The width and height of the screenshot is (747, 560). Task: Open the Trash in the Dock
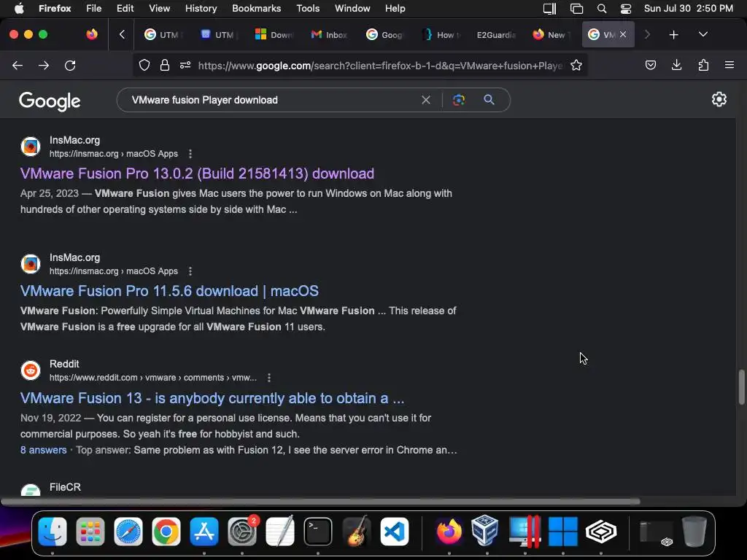[x=694, y=531]
